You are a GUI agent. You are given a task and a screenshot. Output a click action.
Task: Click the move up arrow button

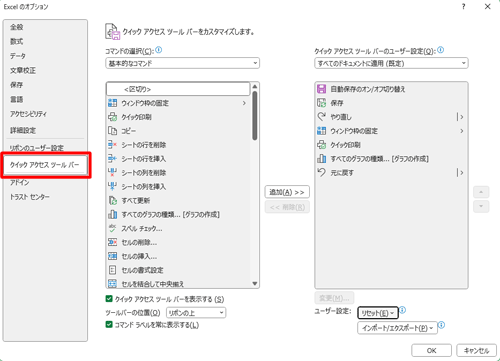click(x=481, y=192)
